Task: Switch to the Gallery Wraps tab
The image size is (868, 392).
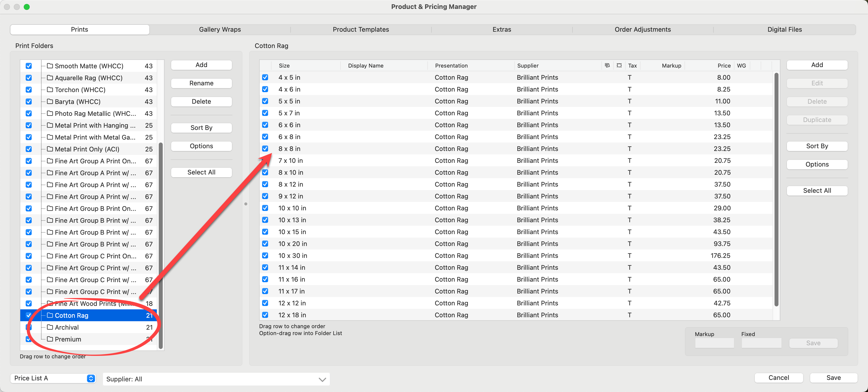Action: click(x=220, y=29)
